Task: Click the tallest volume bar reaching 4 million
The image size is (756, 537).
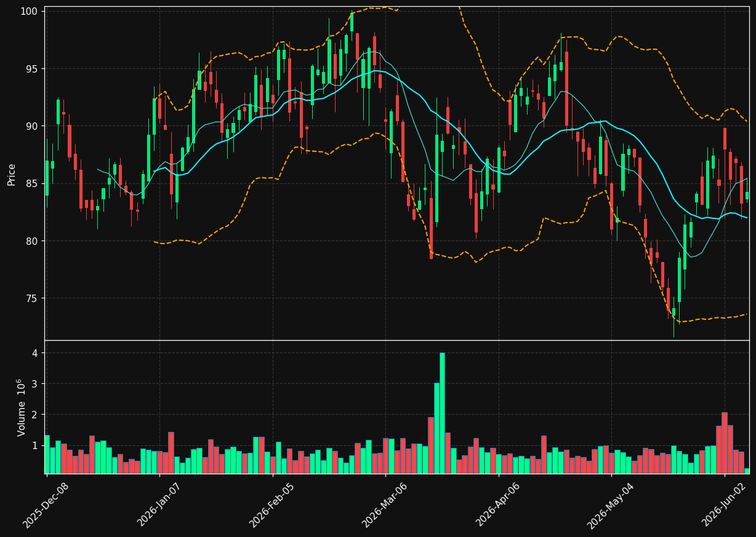Action: (442, 413)
